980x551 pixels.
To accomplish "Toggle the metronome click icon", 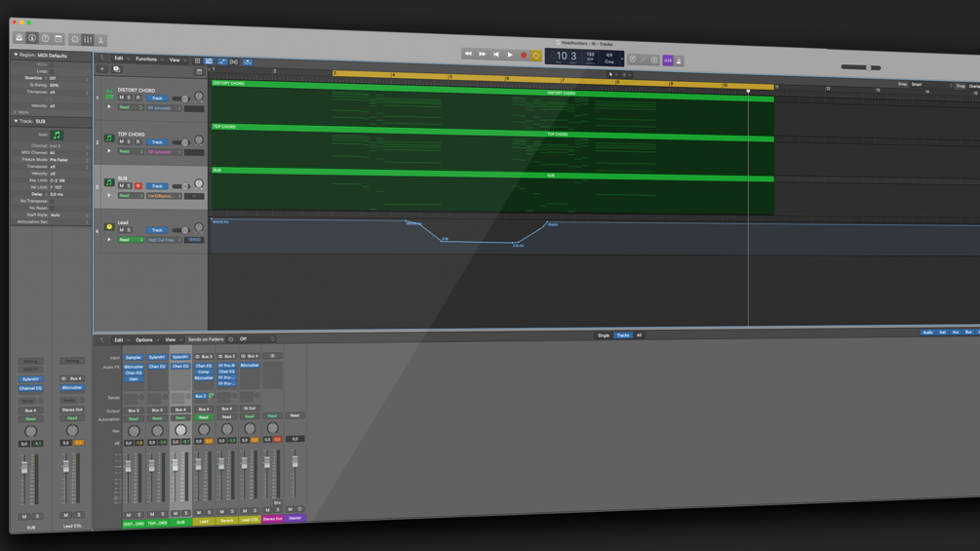I will 679,61.
